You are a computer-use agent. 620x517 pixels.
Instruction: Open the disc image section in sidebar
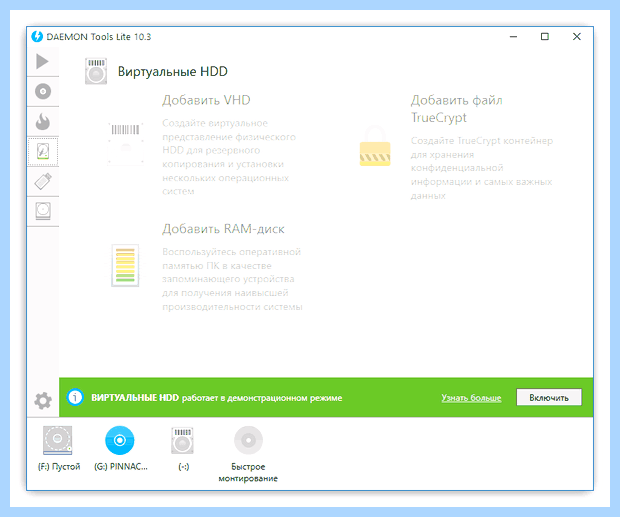[x=43, y=91]
